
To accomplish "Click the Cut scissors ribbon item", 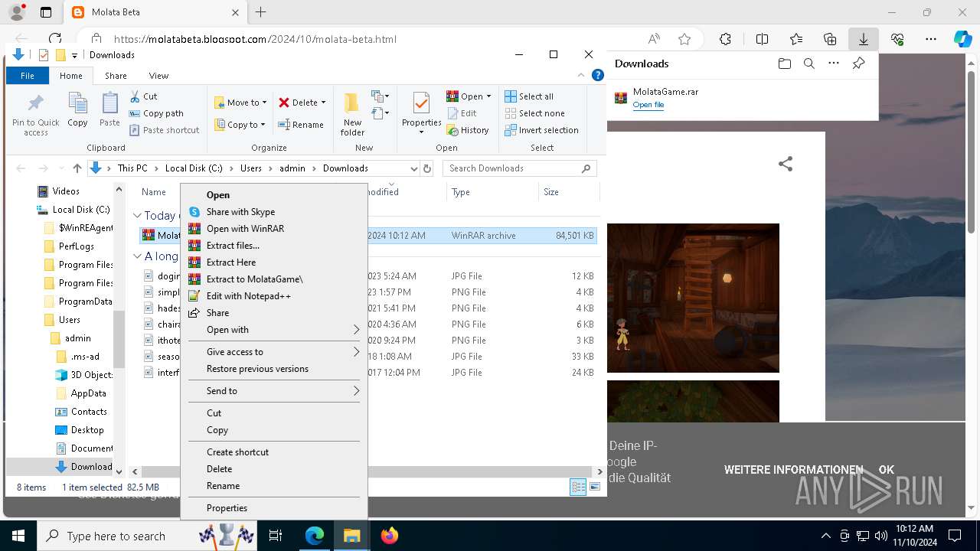I will point(143,96).
